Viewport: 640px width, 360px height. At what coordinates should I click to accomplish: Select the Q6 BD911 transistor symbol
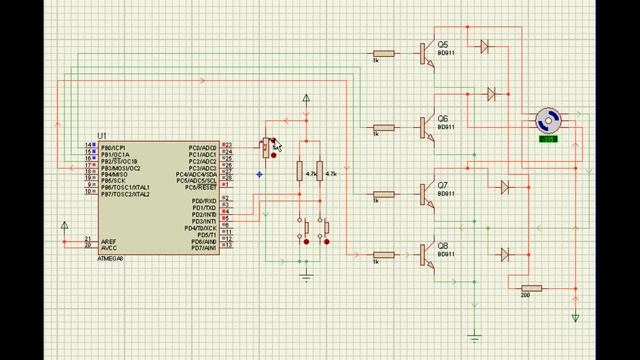427,128
